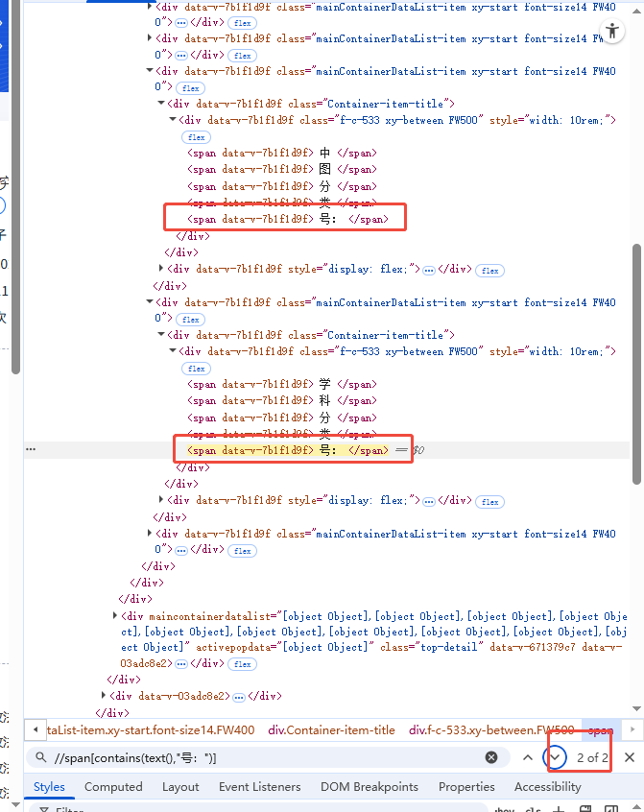Select the span row containing 科
The width and height of the screenshot is (644, 812).
[x=282, y=401]
